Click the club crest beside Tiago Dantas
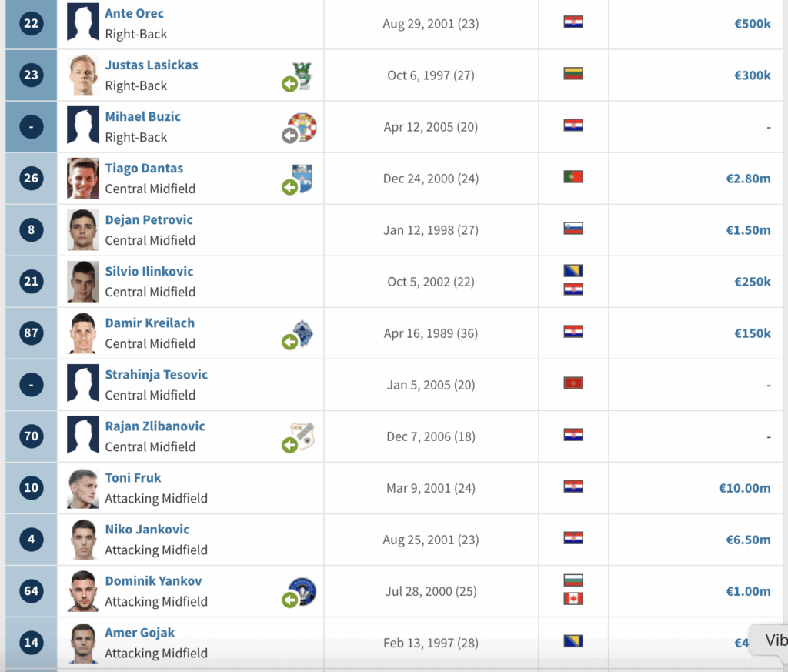 [x=302, y=179]
